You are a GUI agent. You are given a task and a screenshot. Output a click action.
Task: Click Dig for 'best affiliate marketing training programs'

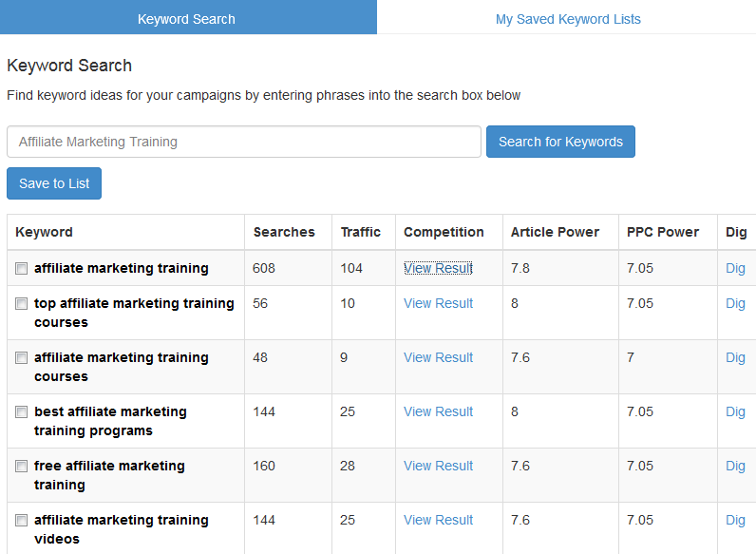pyautogui.click(x=735, y=411)
